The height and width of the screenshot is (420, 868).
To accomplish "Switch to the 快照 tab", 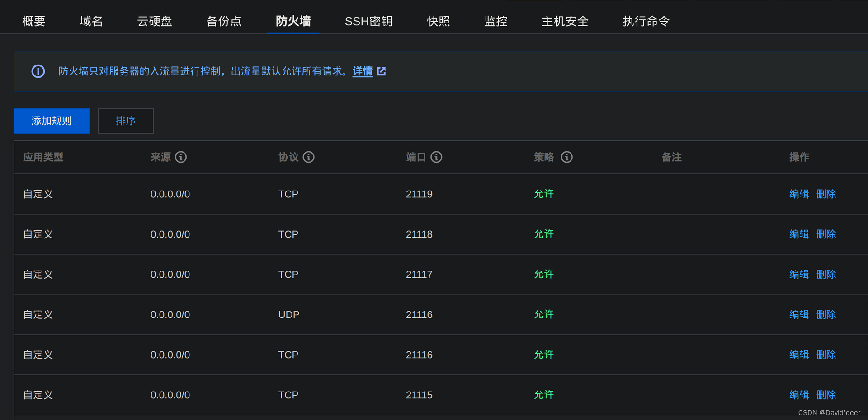I will pyautogui.click(x=439, y=21).
